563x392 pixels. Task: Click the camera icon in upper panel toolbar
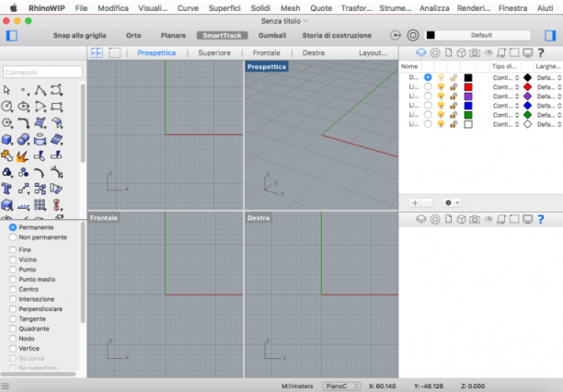475,52
